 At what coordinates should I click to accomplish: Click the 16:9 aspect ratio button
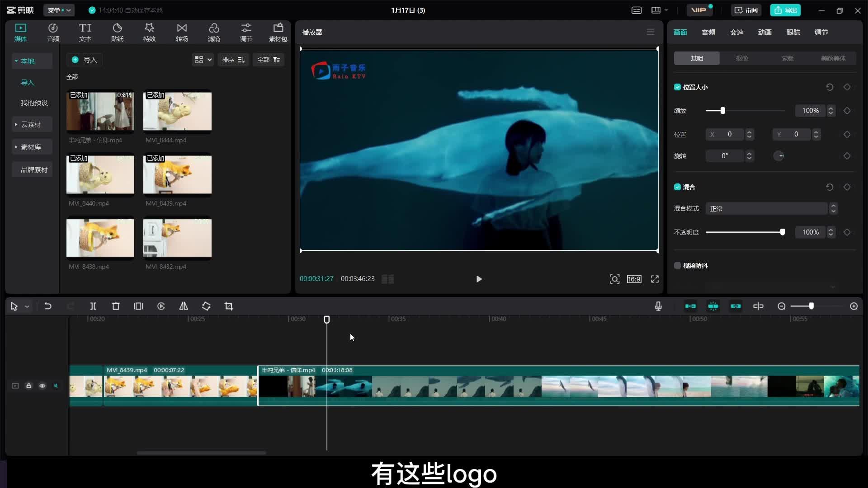[634, 279]
